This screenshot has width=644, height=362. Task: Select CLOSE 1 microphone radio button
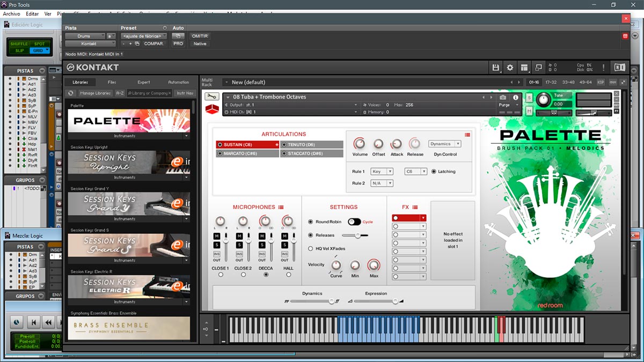pos(221,275)
